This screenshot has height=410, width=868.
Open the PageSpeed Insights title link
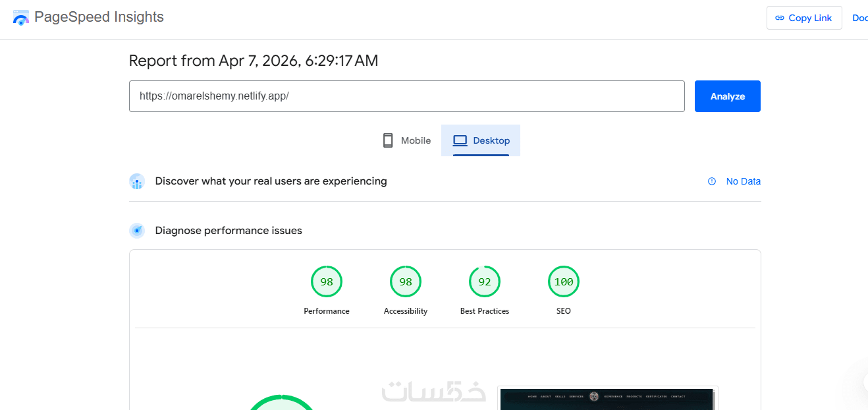[x=99, y=17]
